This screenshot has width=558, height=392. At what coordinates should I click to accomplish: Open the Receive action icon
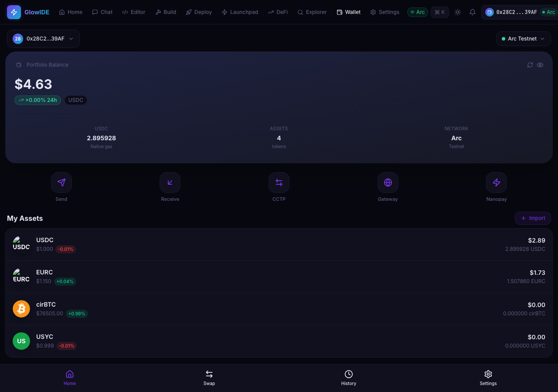click(170, 182)
